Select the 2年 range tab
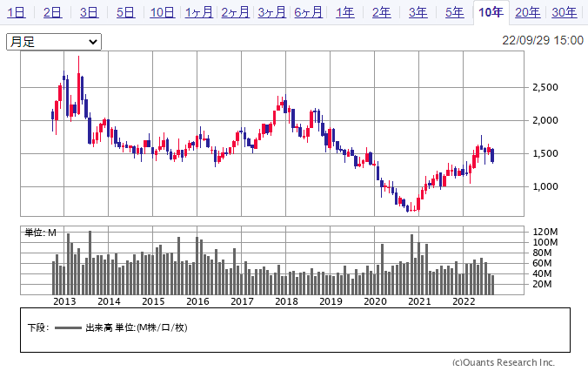This screenshot has width=588, height=371. click(381, 12)
